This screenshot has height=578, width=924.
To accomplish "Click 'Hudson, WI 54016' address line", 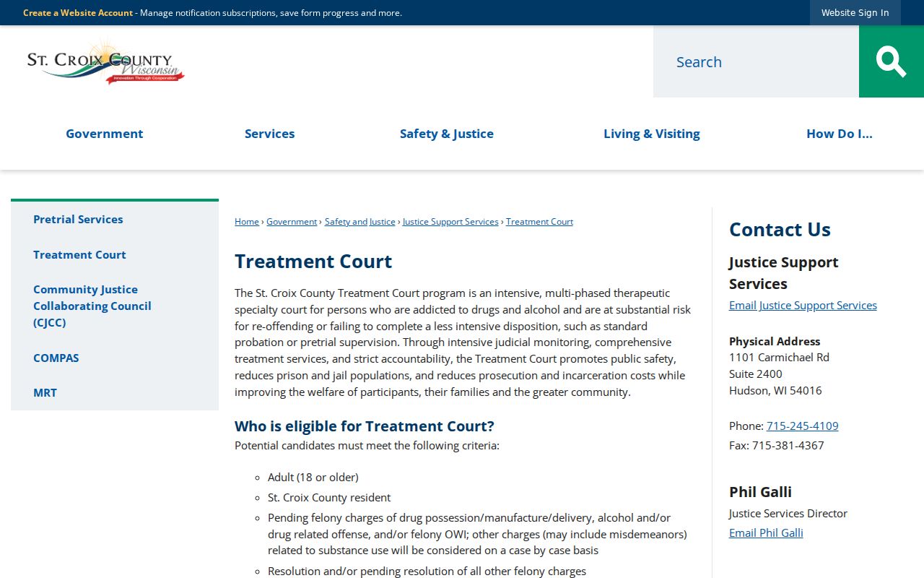I will coord(775,390).
